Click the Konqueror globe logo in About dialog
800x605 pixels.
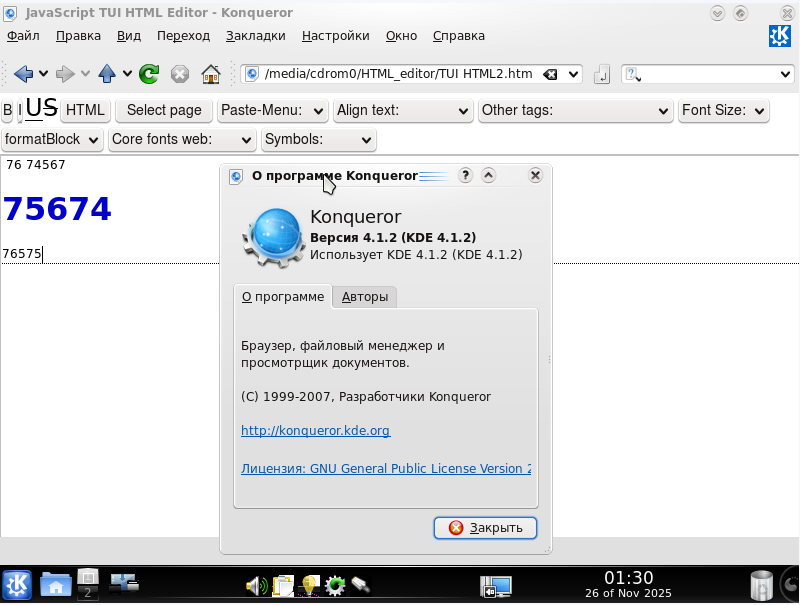274,237
